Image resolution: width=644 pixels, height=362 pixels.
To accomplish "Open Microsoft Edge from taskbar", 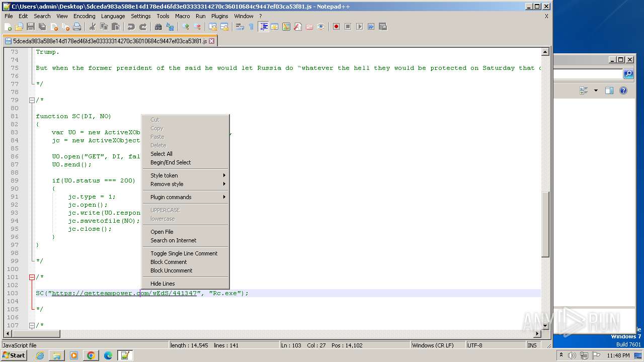I will pos(108,355).
